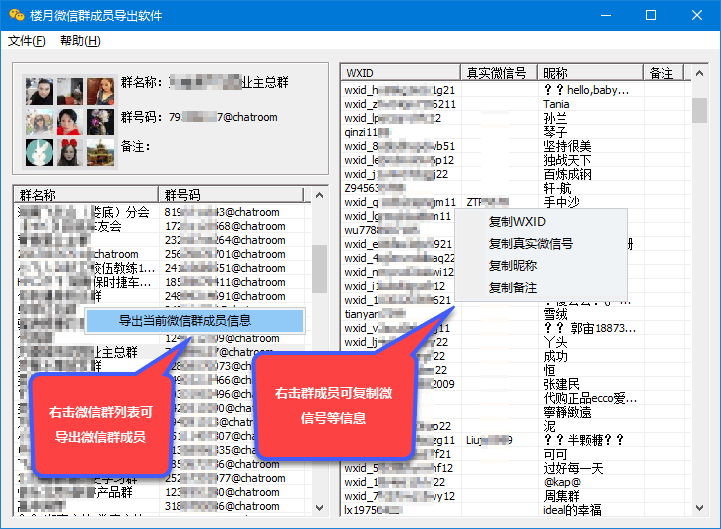
Task: Click the WeChat app icon in title bar
Action: (x=17, y=15)
